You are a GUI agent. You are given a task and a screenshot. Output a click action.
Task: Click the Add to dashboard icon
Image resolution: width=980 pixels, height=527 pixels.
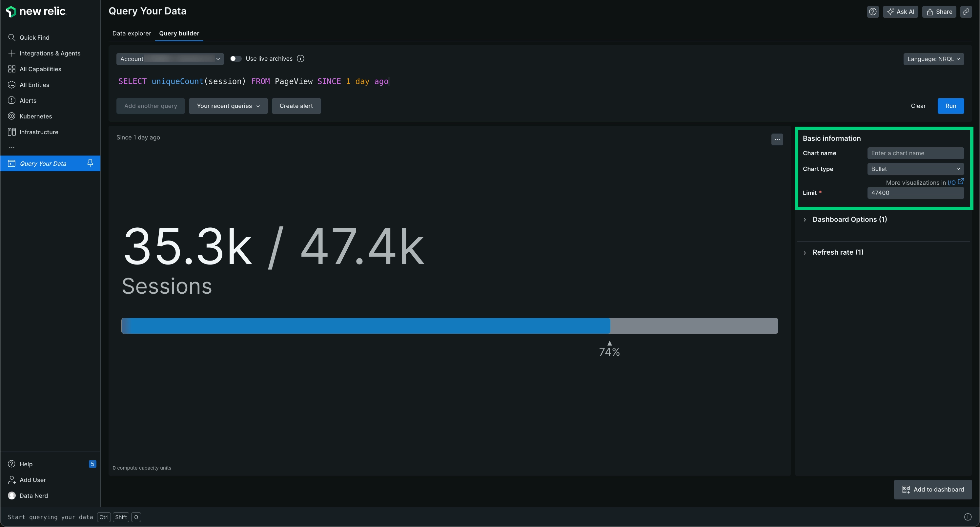coord(906,490)
